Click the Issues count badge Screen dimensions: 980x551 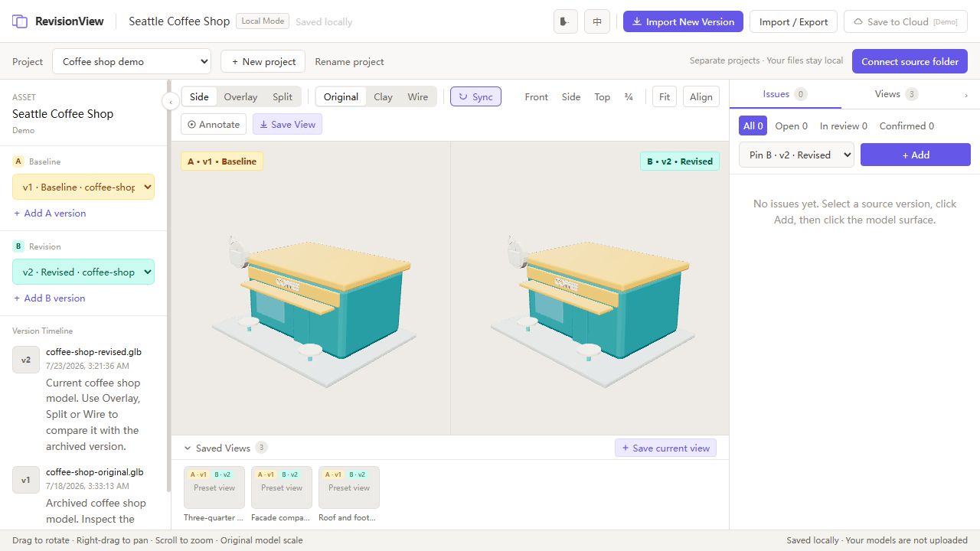click(801, 94)
